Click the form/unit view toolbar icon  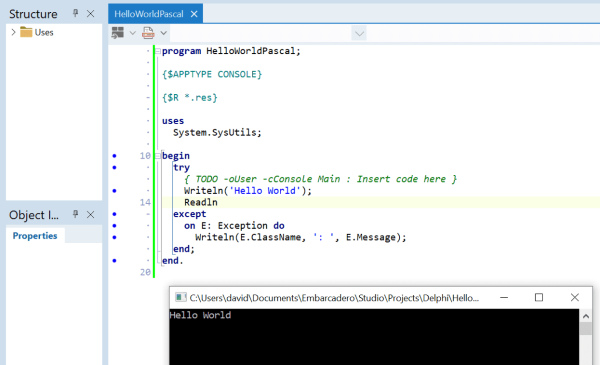pyautogui.click(x=117, y=33)
